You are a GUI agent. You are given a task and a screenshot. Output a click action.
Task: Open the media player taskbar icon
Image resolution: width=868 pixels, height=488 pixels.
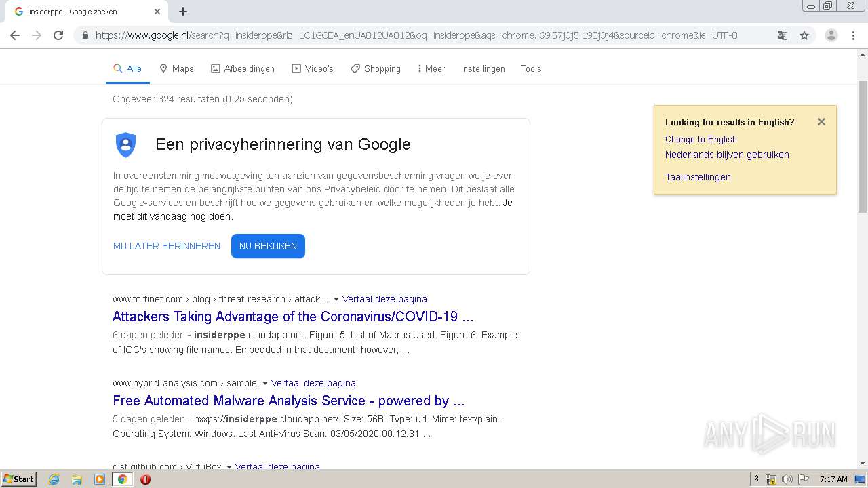click(100, 479)
